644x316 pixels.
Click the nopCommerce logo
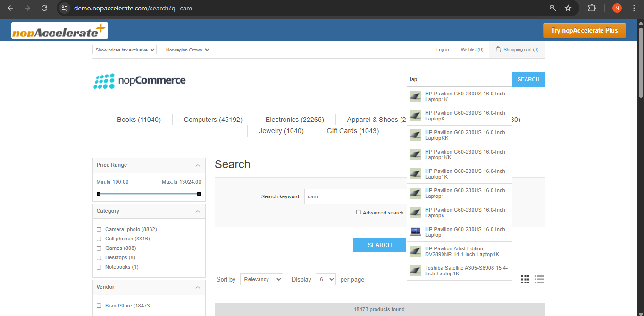tap(140, 81)
